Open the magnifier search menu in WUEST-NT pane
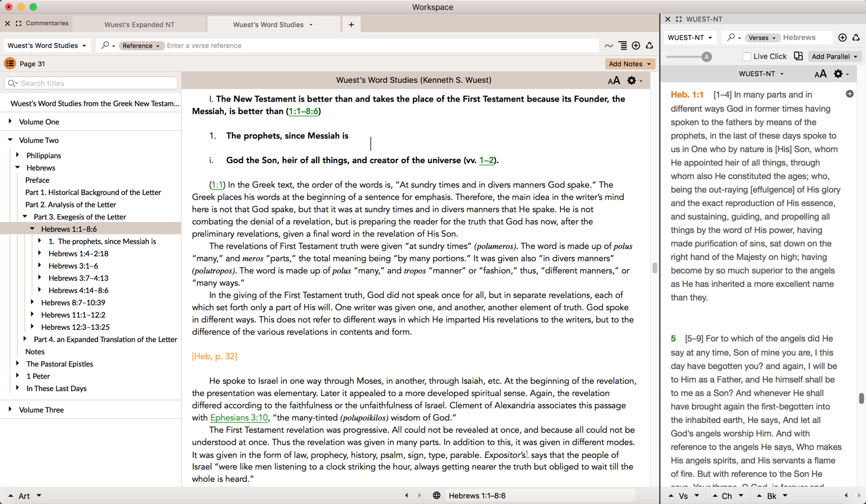The width and height of the screenshot is (866, 504). coord(734,37)
